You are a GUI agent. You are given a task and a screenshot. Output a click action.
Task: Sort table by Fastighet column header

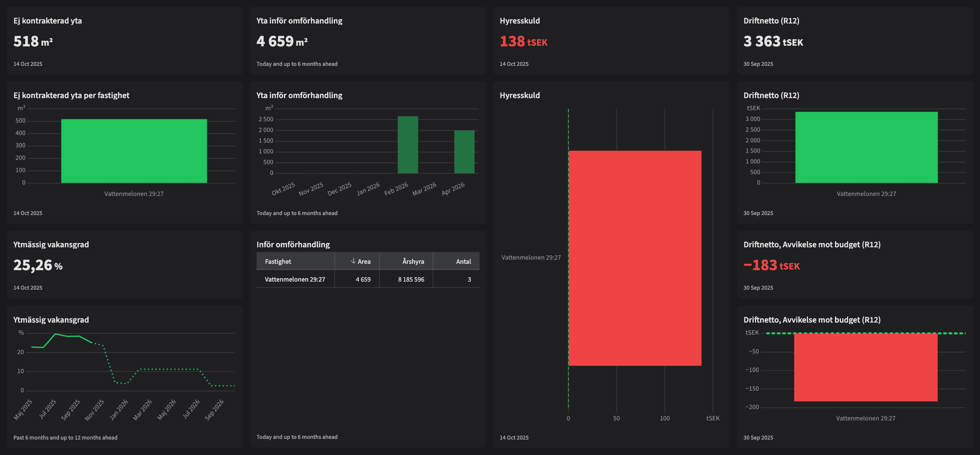tap(278, 261)
